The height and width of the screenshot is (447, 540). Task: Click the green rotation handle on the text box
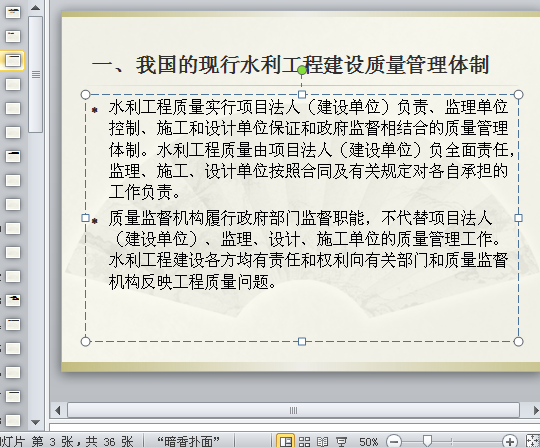pos(302,71)
